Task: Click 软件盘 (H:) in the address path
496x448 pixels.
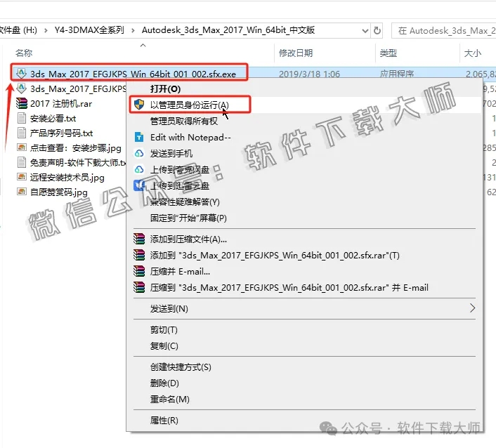Action: [18, 30]
